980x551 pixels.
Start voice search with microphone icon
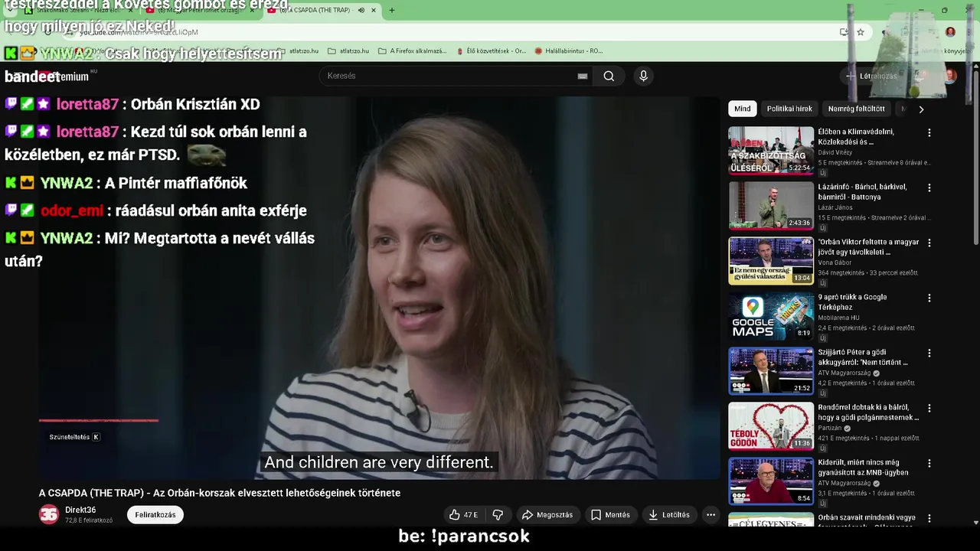coord(643,76)
